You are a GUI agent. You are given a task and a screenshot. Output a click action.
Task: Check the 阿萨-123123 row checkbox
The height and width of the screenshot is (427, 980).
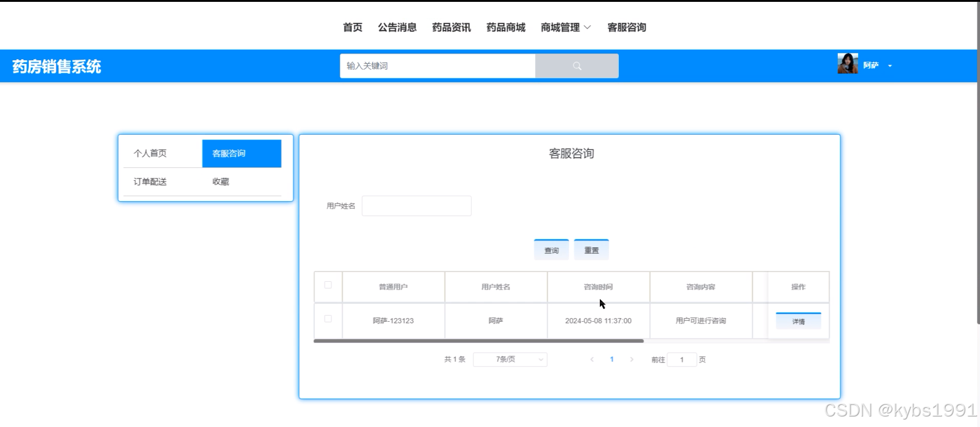(328, 319)
